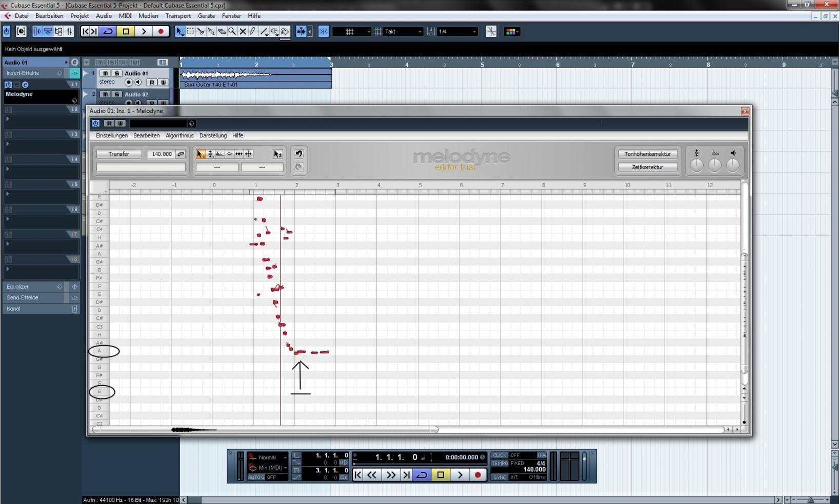840x504 pixels.
Task: Select Melodyne timing tool
Action: [239, 154]
